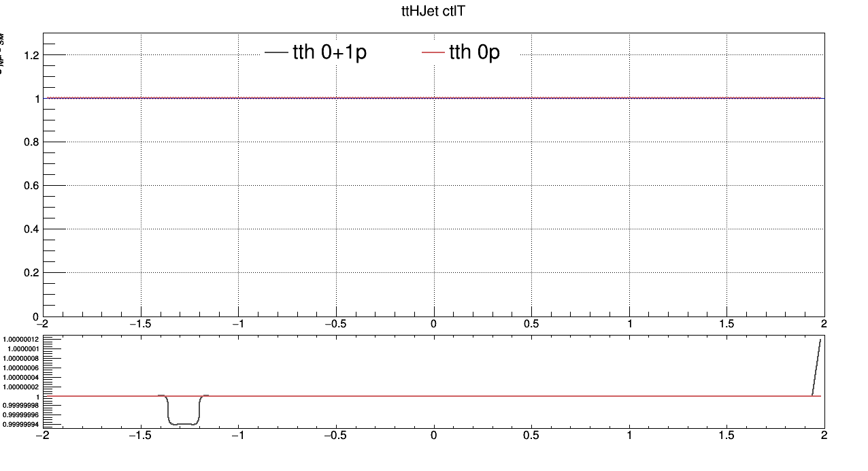Click '0.99999994' on the ratio panel y-axis
This screenshot has height=471, width=868.
pyautogui.click(x=21, y=424)
